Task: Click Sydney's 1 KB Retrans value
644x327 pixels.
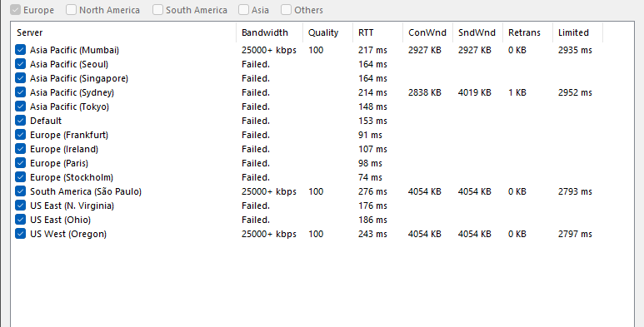Action: pyautogui.click(x=517, y=92)
